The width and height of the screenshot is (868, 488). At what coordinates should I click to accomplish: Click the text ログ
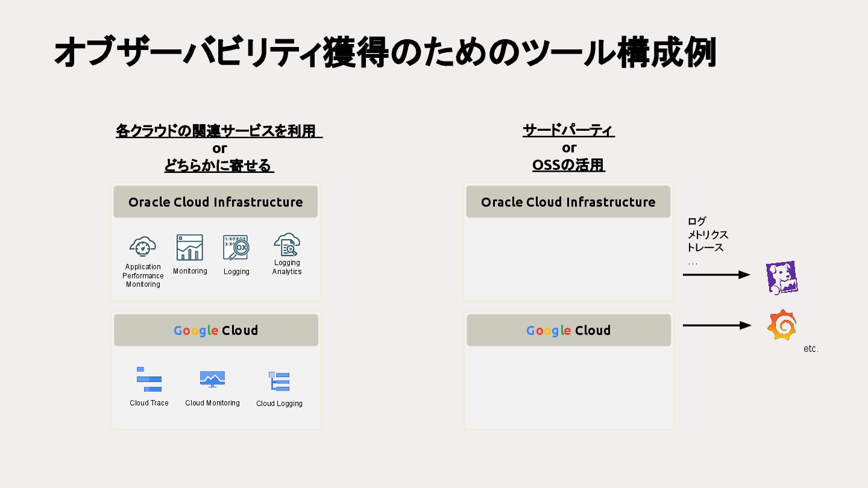[x=697, y=222]
